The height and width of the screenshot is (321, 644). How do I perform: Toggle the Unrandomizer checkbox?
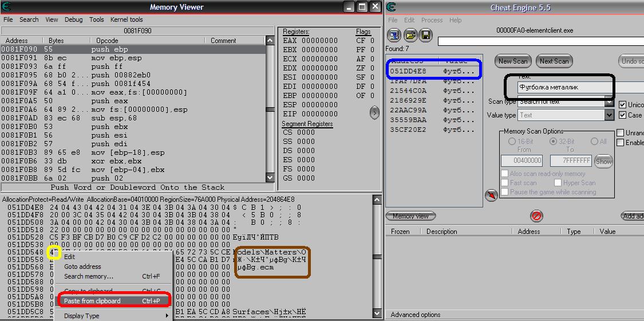[x=620, y=133]
